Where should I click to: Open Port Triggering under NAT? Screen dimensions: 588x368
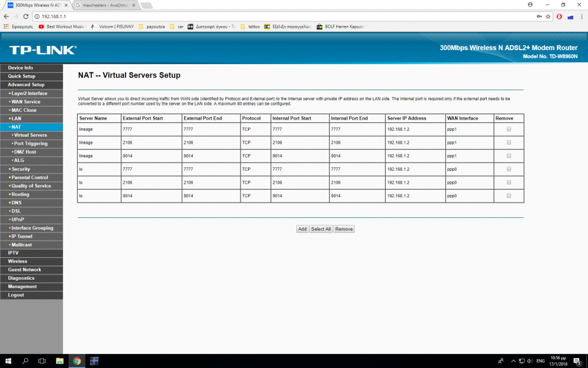(31, 144)
